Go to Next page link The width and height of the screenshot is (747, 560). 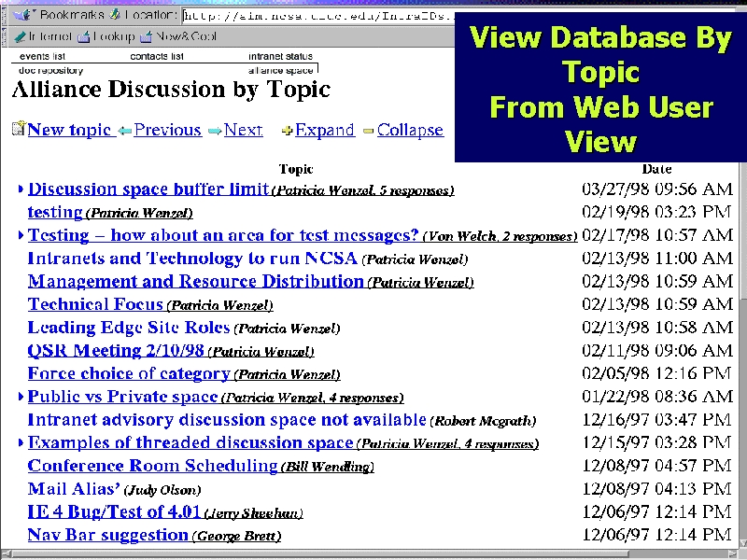[x=243, y=130]
